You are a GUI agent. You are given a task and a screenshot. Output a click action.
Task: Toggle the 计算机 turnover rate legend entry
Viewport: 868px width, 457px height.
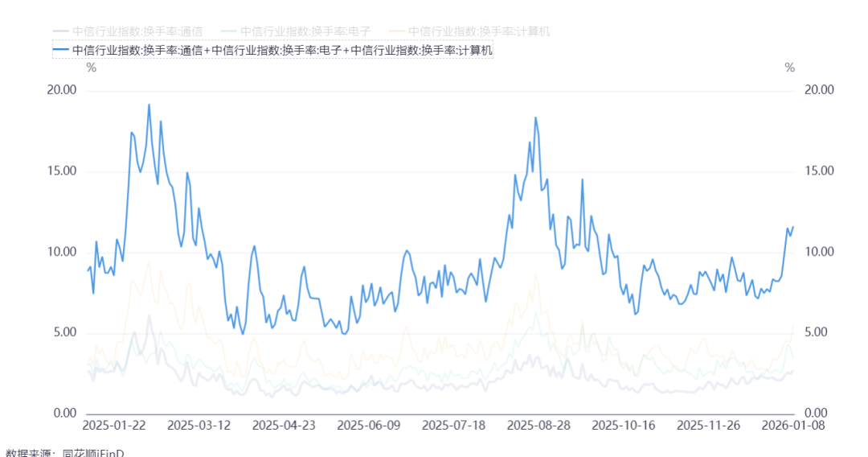coord(469,31)
